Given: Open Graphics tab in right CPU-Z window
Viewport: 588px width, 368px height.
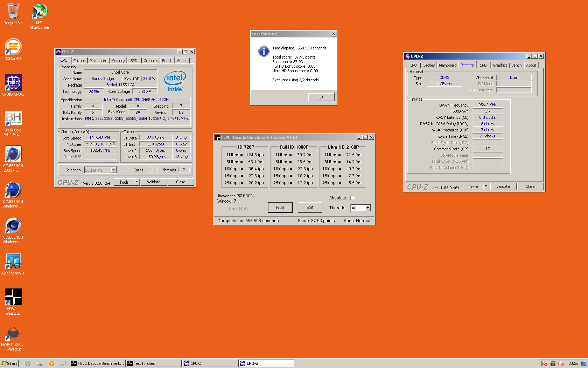Looking at the screenshot, I should click(500, 65).
